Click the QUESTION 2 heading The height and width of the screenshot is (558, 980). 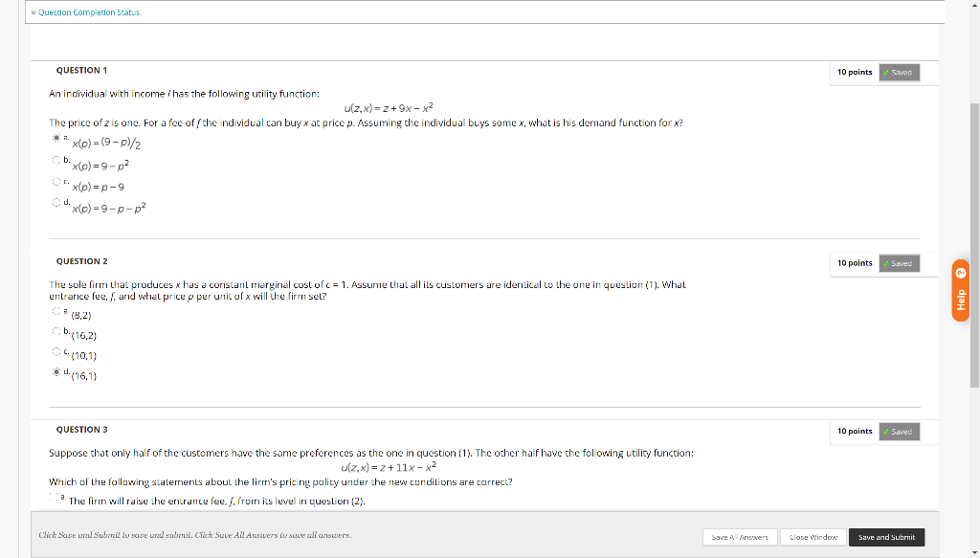click(82, 261)
